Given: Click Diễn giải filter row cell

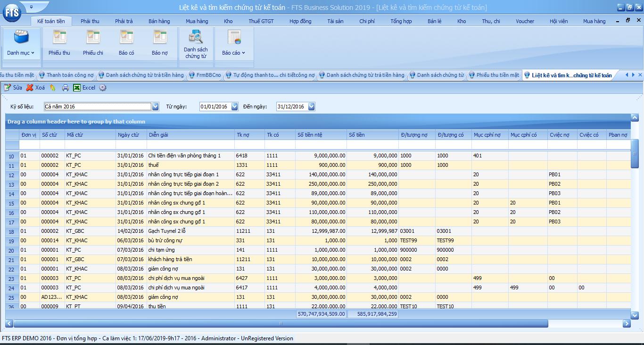Looking at the screenshot, I should 190,145.
